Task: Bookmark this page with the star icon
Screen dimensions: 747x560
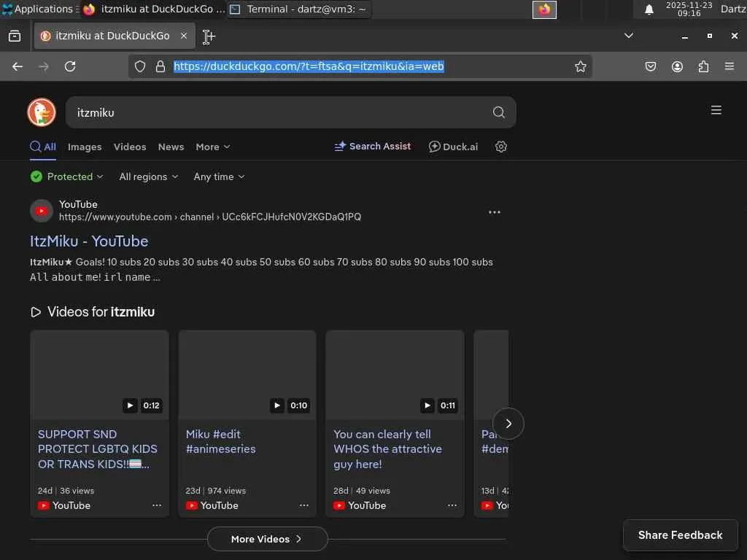Action: [x=580, y=66]
